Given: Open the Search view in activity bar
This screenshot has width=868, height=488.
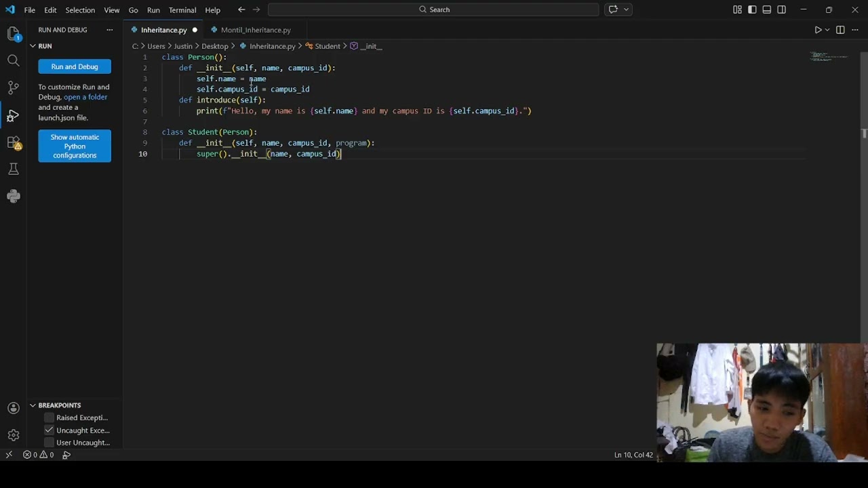Looking at the screenshot, I should 13,61.
